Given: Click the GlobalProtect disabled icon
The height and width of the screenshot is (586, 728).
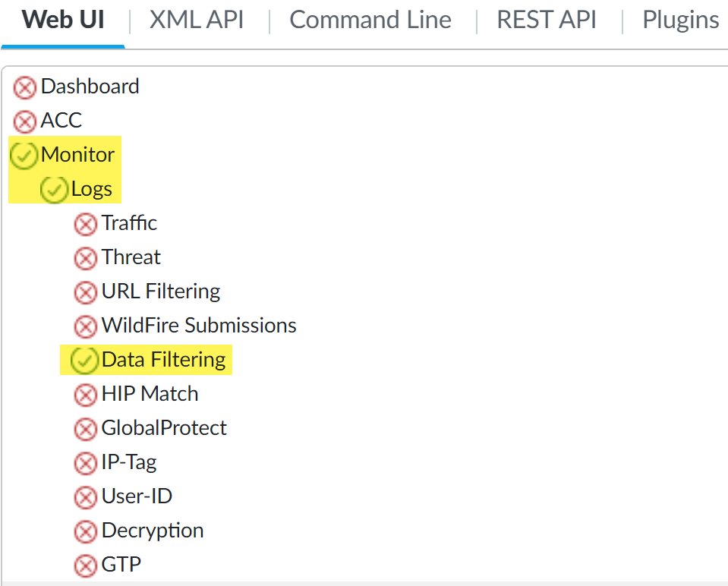Looking at the screenshot, I should coord(86,429).
